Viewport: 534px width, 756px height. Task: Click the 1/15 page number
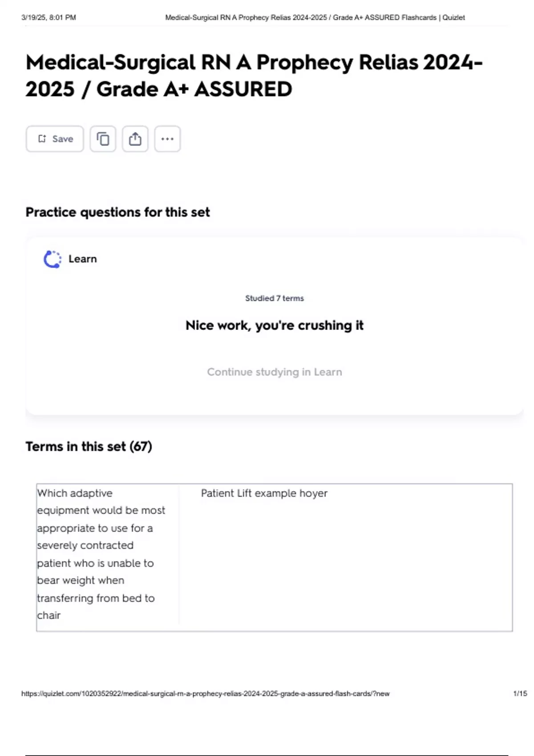(520, 693)
